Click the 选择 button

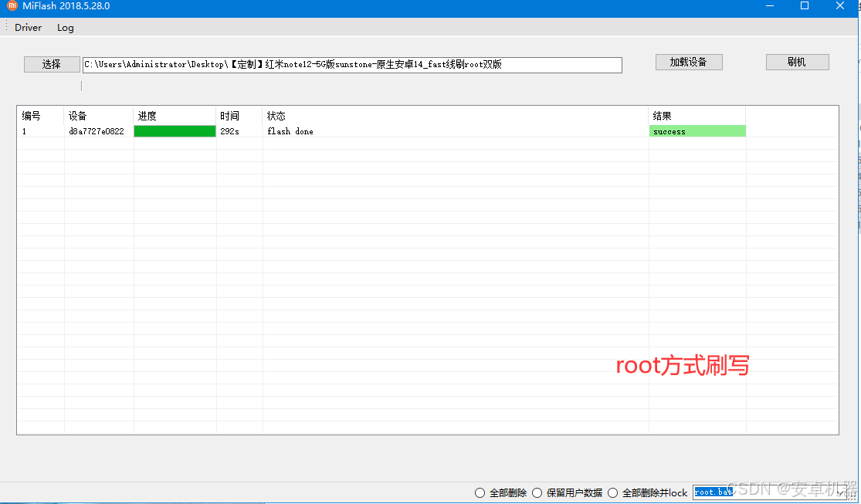pyautogui.click(x=52, y=64)
